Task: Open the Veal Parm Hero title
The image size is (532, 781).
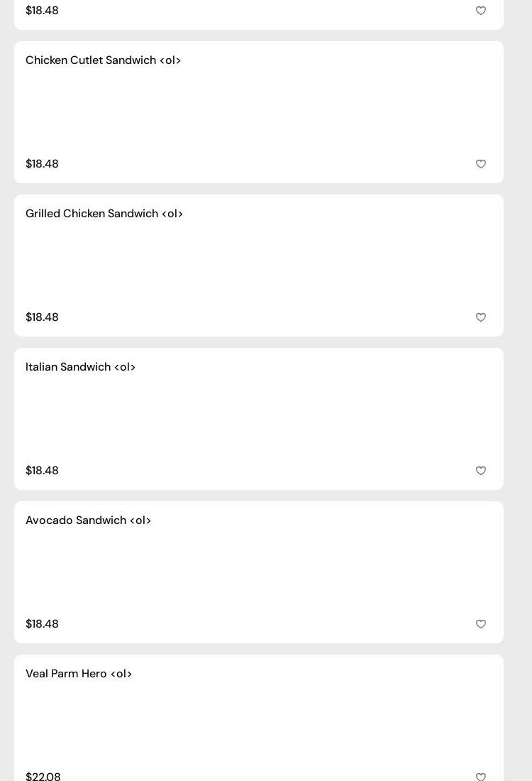Action: click(x=79, y=674)
